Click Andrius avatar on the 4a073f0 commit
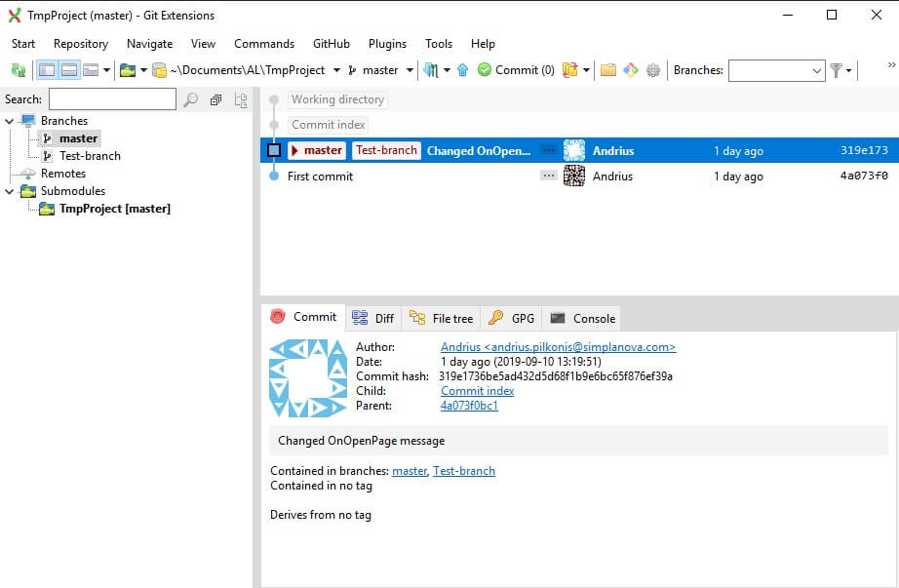Viewport: 899px width, 588px height. click(x=574, y=176)
